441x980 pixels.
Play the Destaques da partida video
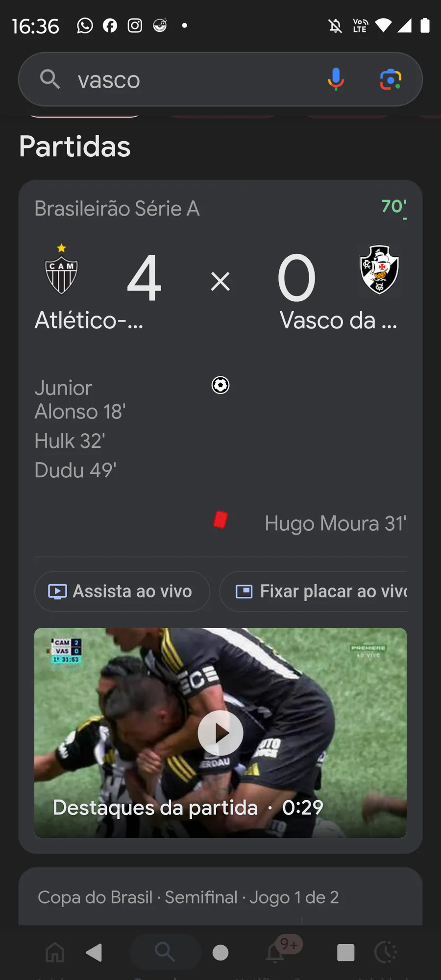[220, 733]
